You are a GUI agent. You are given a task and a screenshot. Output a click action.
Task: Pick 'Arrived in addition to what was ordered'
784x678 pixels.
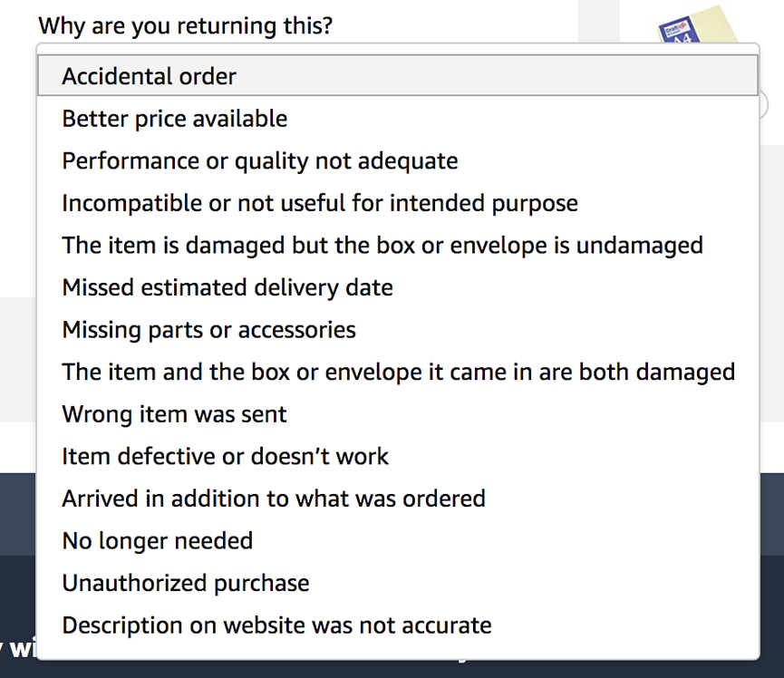(x=273, y=499)
